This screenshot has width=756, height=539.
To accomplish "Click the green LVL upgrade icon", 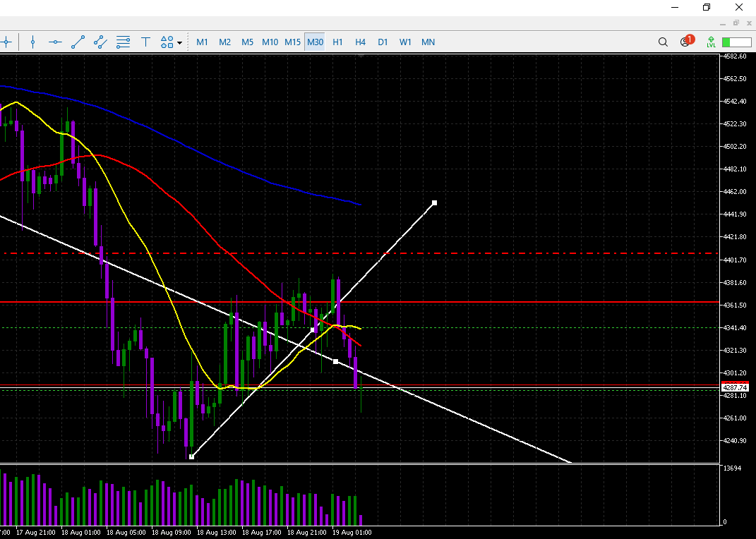I will 711,42.
